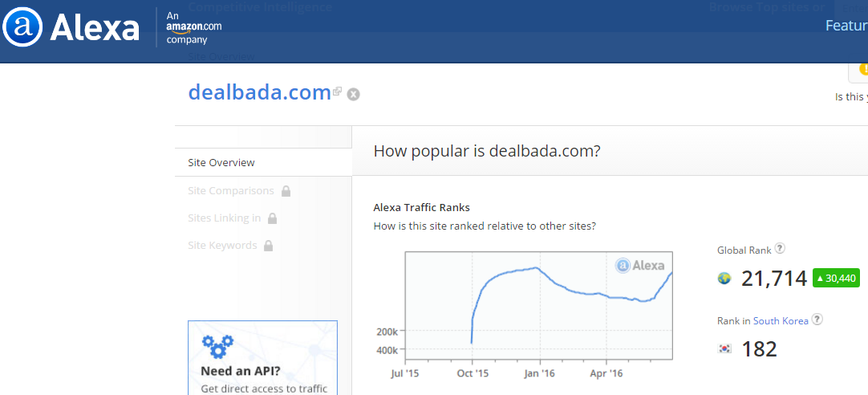Remove dealbada.com with the gray X icon
The image size is (868, 395).
pos(353,94)
